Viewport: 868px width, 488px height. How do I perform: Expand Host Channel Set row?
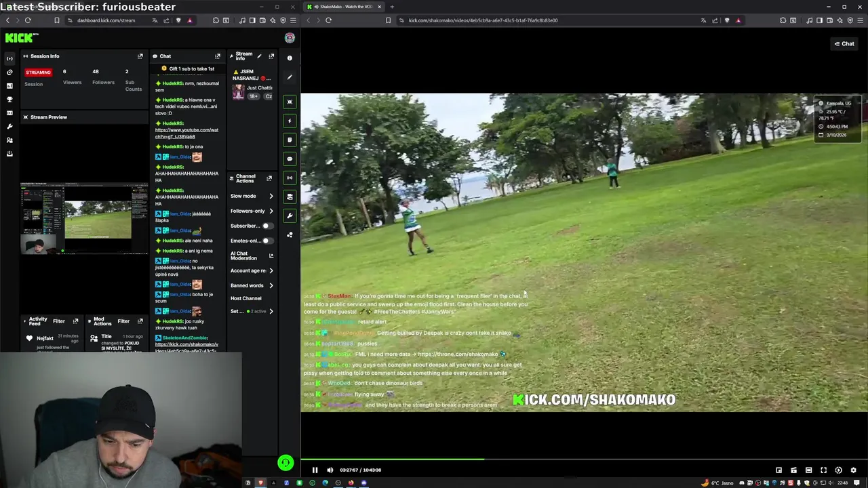pyautogui.click(x=252, y=311)
